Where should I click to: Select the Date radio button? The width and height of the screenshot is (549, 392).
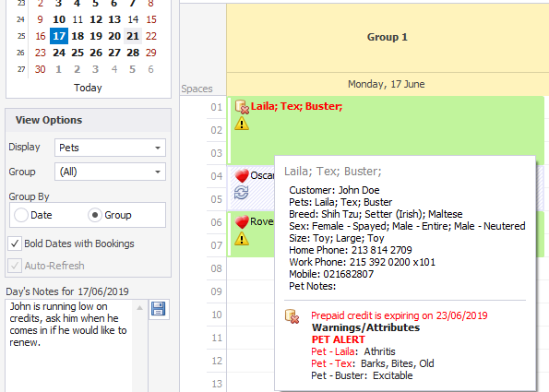point(21,215)
